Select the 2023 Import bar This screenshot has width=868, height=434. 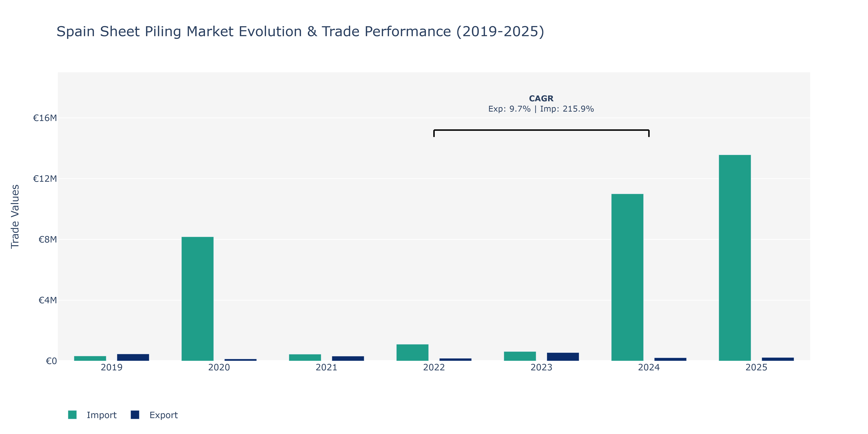(520, 356)
